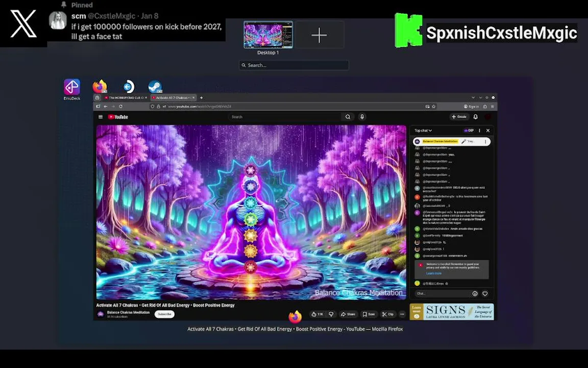The width and height of the screenshot is (588, 368).
Task: Subscribe to Balance Chakras Meditation
Action: coord(164,314)
